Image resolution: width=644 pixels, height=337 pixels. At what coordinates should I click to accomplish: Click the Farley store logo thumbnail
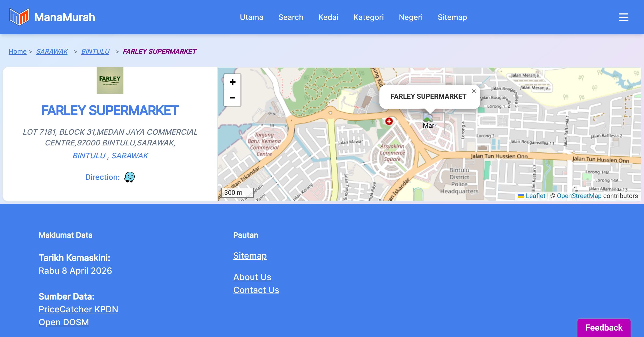pos(110,80)
